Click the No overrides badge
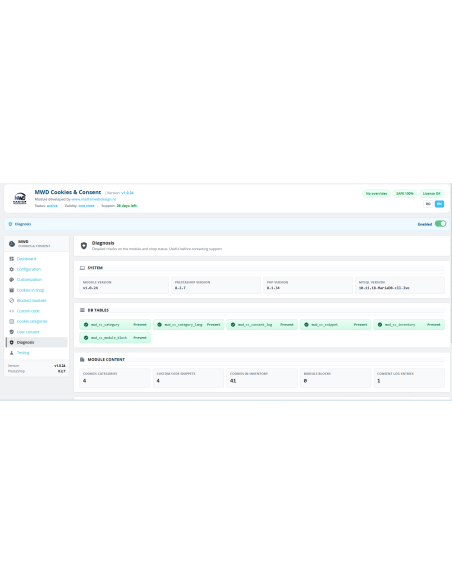452x584 pixels. pyautogui.click(x=376, y=193)
